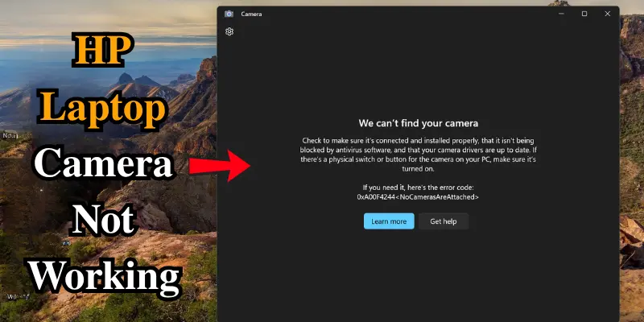The width and height of the screenshot is (644, 322).
Task: Click the Learn more button
Action: [389, 221]
